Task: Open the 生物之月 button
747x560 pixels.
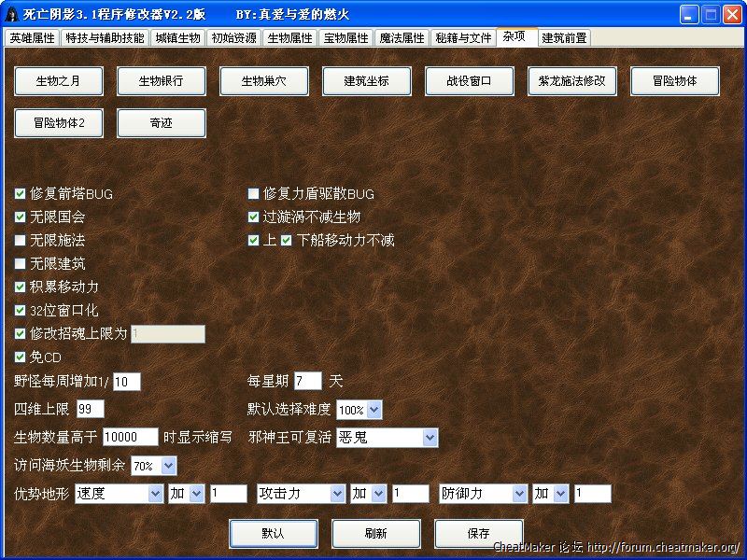Action: click(58, 81)
